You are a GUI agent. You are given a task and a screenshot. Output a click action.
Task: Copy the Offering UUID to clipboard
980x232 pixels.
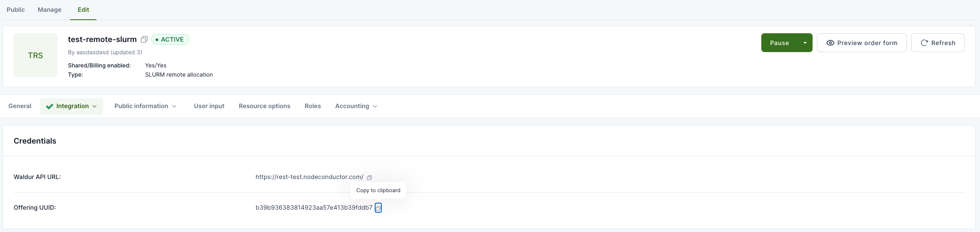point(378,208)
